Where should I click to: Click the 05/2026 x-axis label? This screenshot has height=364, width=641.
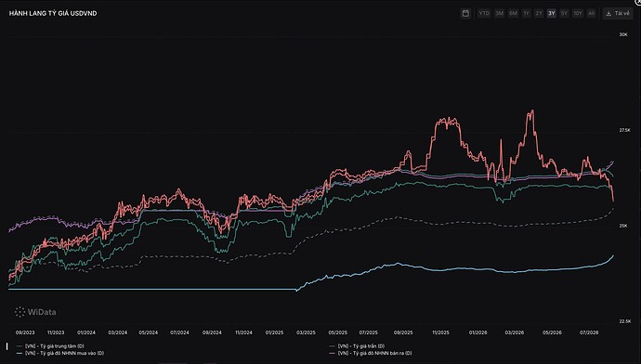coord(552,332)
